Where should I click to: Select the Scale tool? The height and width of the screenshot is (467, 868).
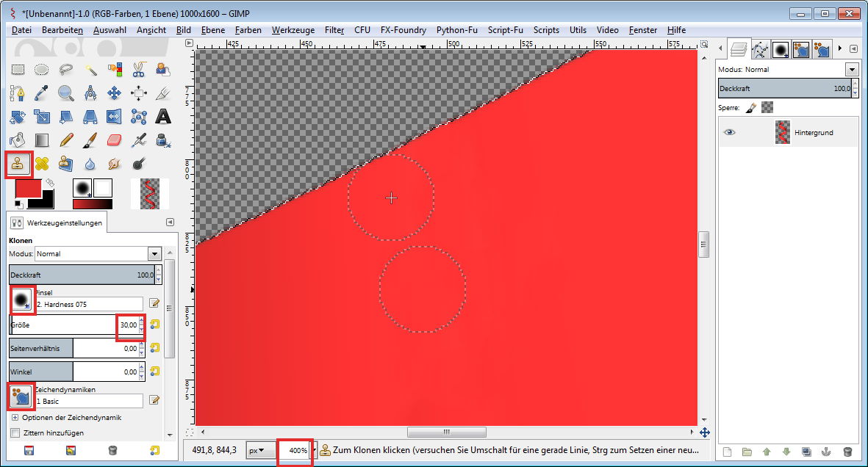pyautogui.click(x=41, y=117)
